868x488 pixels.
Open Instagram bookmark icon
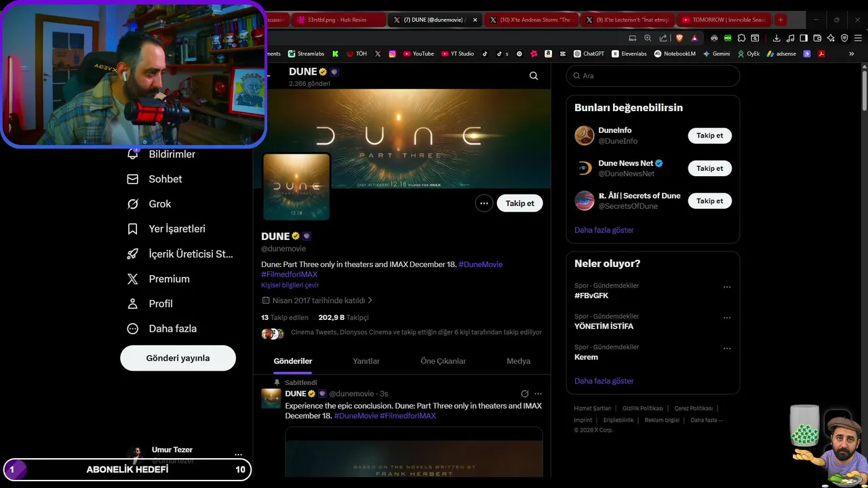392,54
